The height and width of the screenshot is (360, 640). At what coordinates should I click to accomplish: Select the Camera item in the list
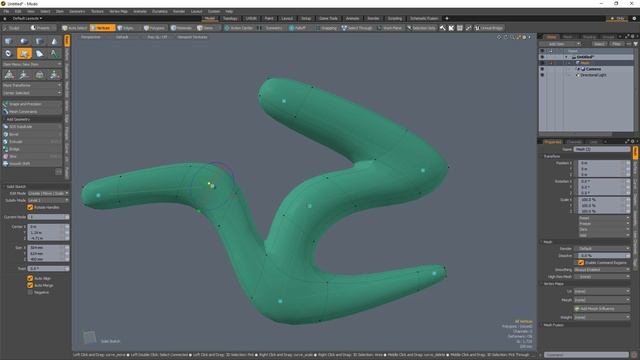tap(593, 69)
